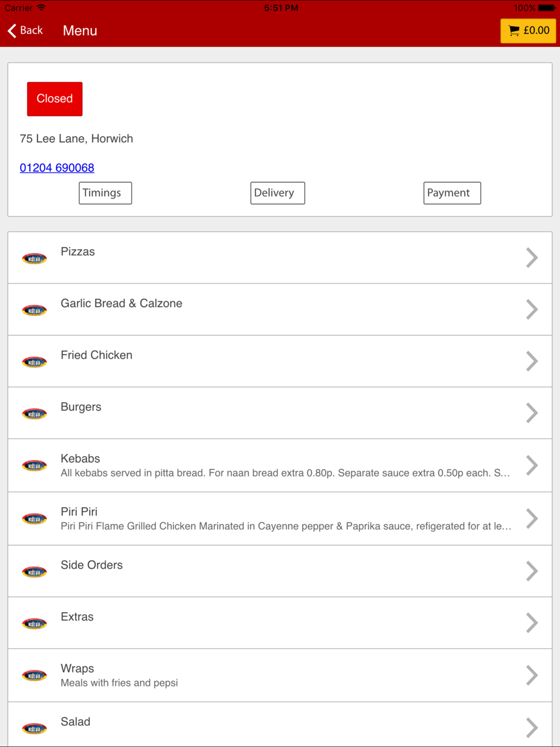Tap the red Closed status badge
Screen dimensions: 560x747
click(55, 99)
